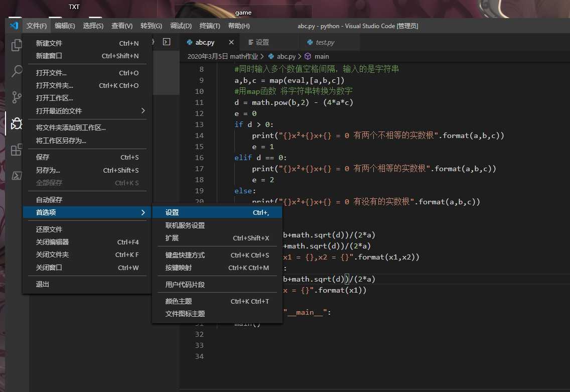The height and width of the screenshot is (392, 570).
Task: Open the main symbol breadcrumb dropdown
Action: click(321, 56)
